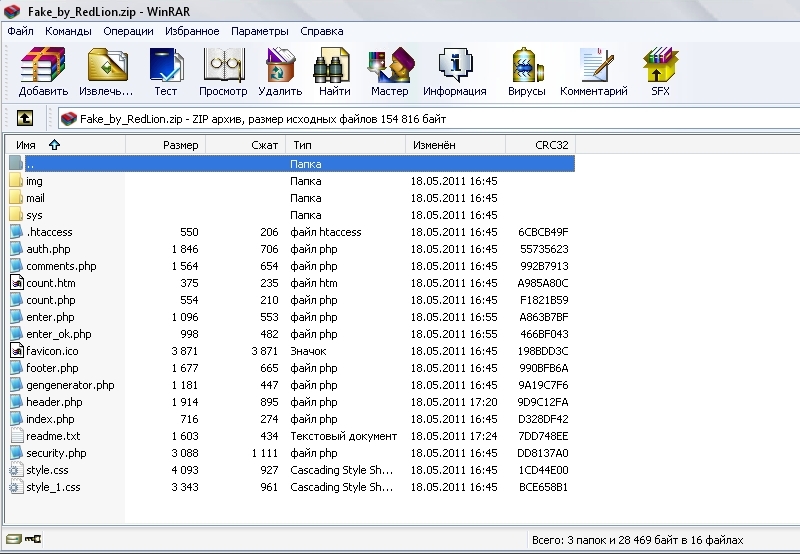The image size is (800, 554).
Task: Select the security.php file name
Action: (x=56, y=453)
